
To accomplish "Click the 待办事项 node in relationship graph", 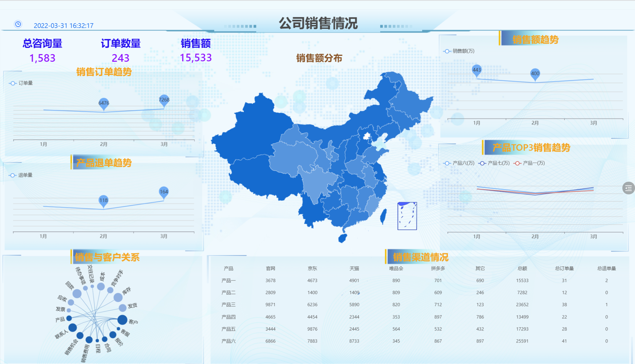I will pos(86,288).
